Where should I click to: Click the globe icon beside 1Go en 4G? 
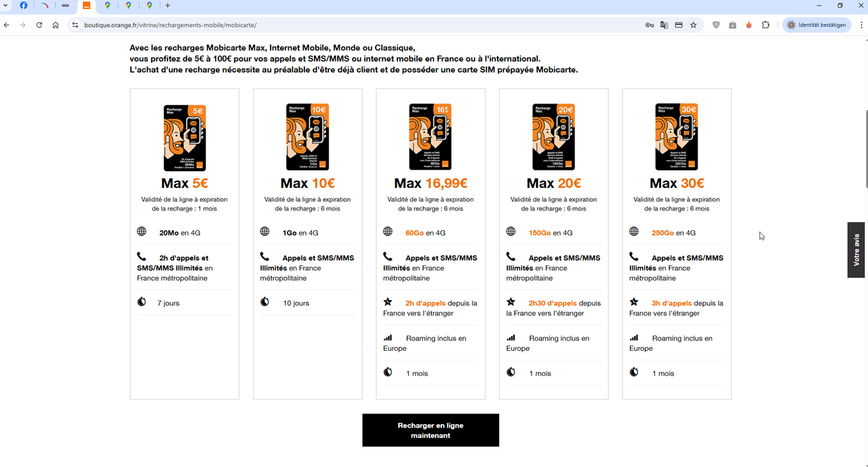[265, 231]
